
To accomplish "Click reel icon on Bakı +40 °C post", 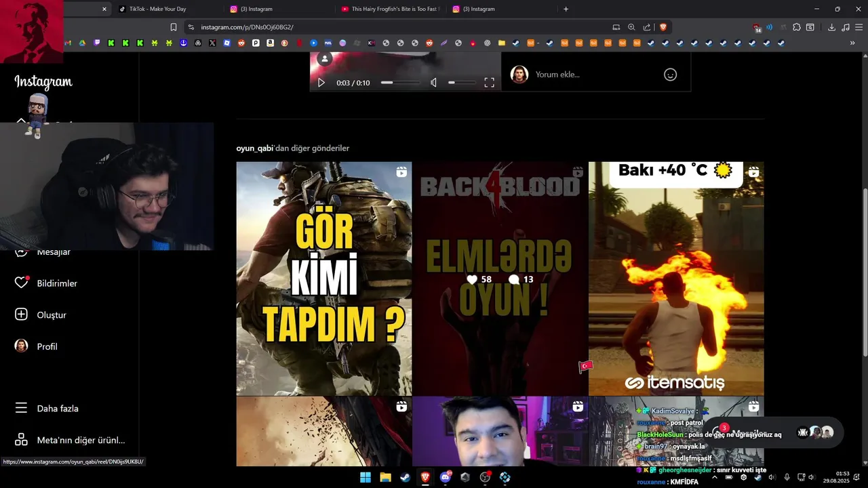I will pos(753,173).
